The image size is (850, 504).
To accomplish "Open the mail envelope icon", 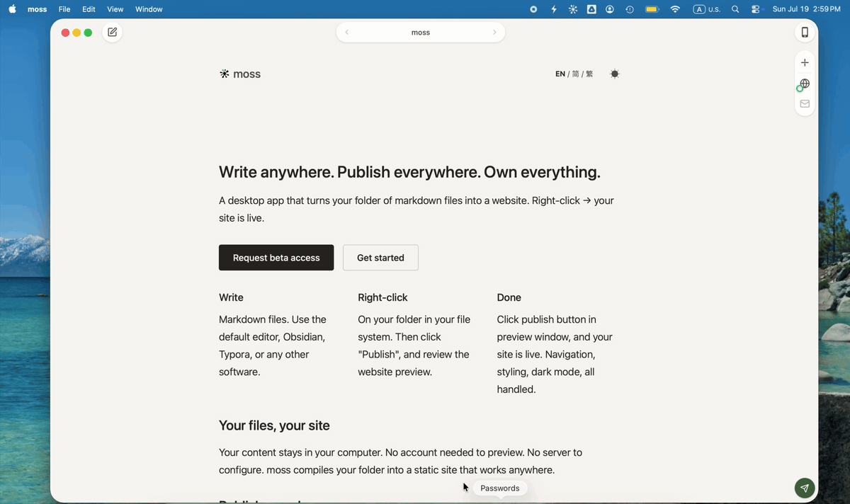I will point(805,104).
